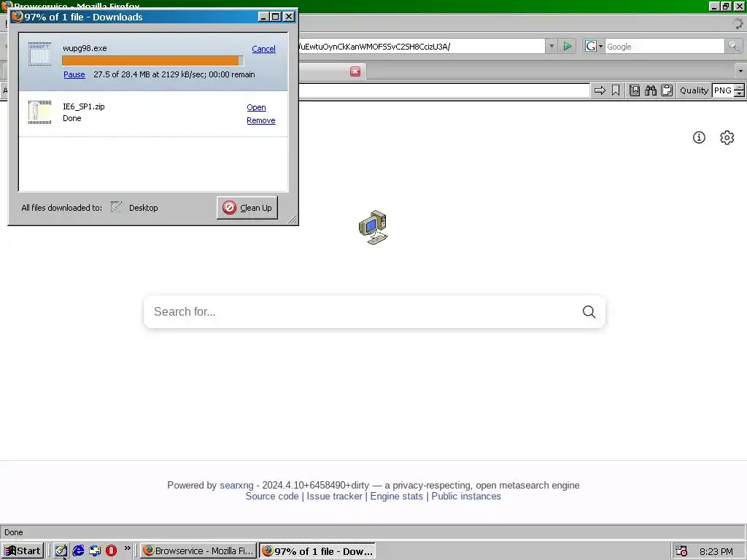Open the Issue tracker link
The image size is (747, 560).
(334, 496)
